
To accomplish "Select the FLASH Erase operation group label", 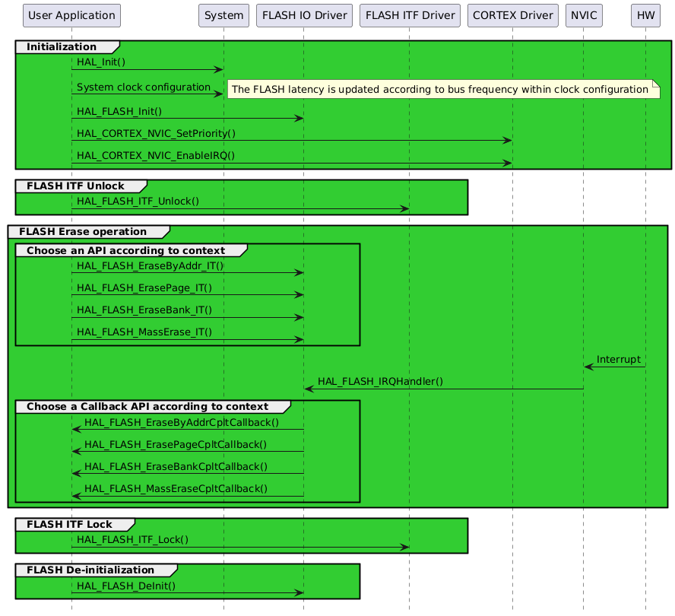I will pos(83,232).
